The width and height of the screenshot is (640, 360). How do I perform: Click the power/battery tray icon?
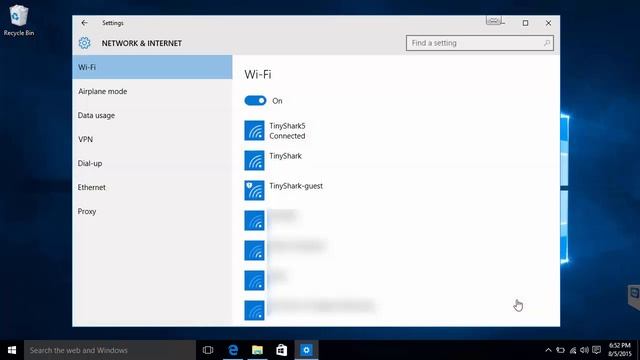[561, 350]
